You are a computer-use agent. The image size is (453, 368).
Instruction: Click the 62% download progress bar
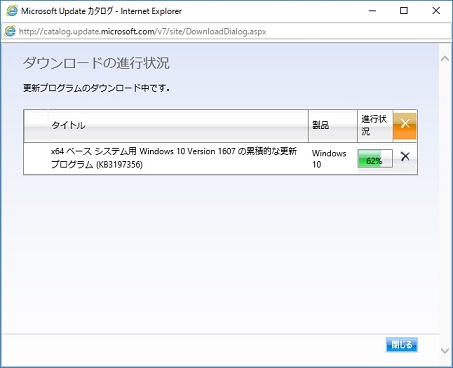[375, 159]
